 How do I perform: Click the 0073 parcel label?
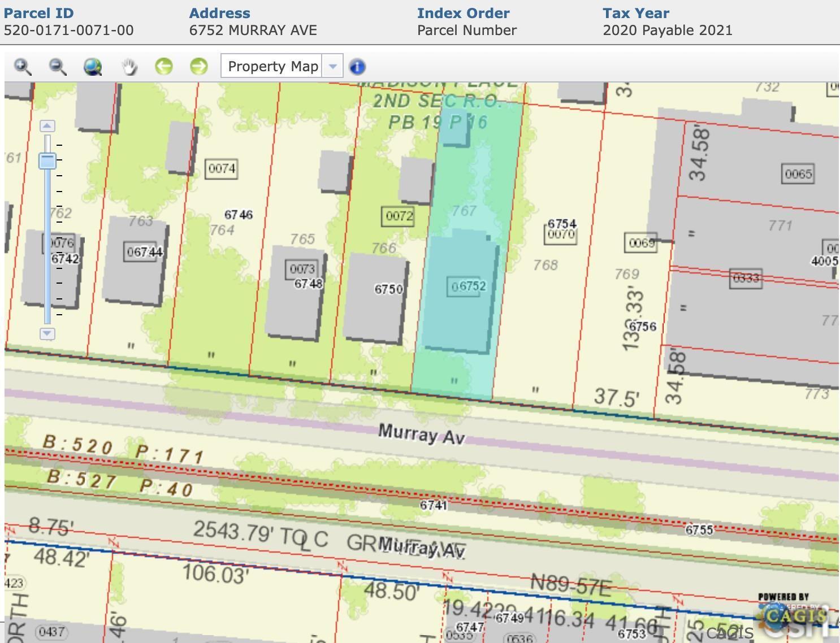pyautogui.click(x=302, y=269)
